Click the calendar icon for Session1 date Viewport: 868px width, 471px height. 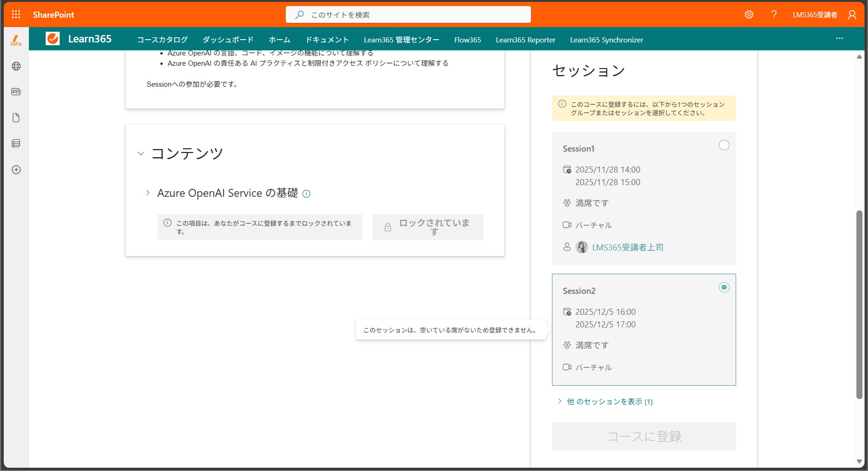tap(567, 169)
